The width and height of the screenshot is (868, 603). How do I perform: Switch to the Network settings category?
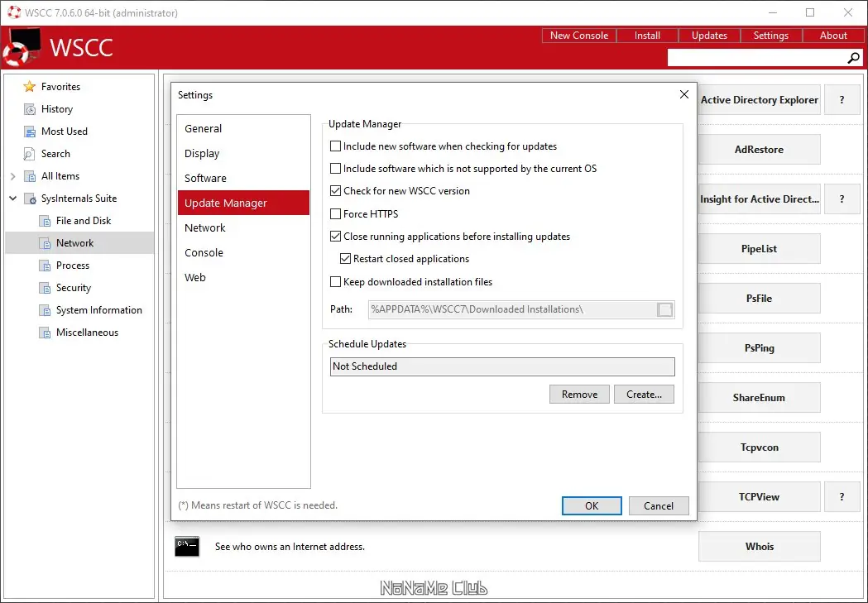(205, 227)
